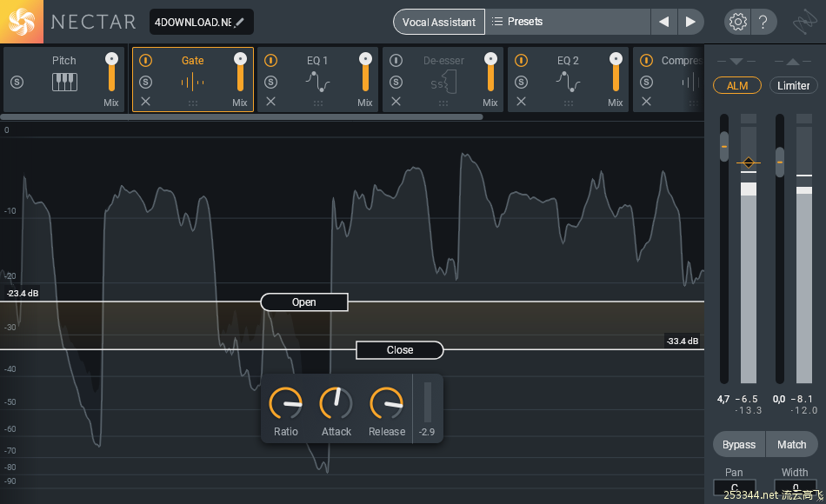Adjust the EQ 1 Mix slider

tap(365, 72)
